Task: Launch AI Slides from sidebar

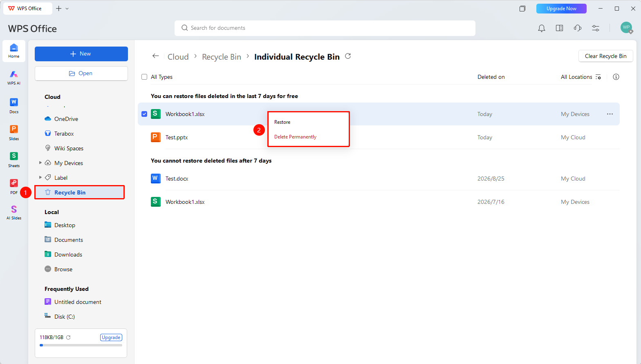Action: tap(14, 212)
